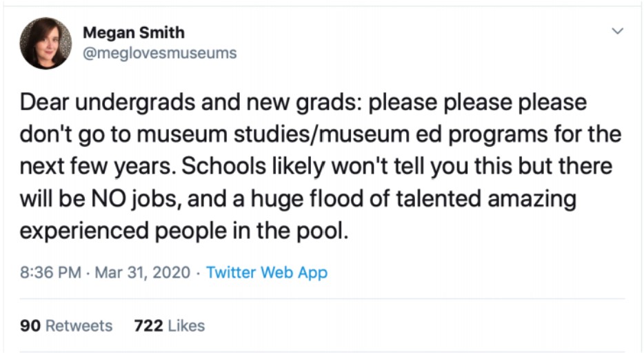The image size is (644, 357).
Task: Click the "next few years" phrase
Action: click(97, 167)
